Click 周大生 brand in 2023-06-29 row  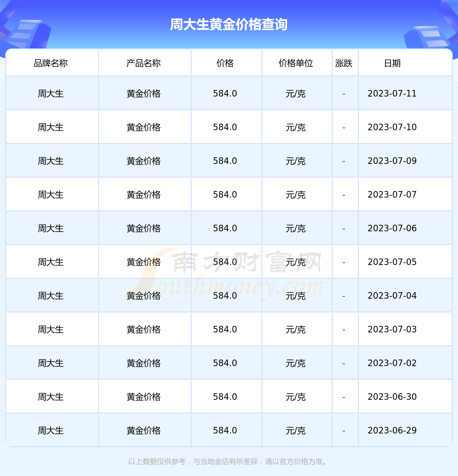(51, 431)
